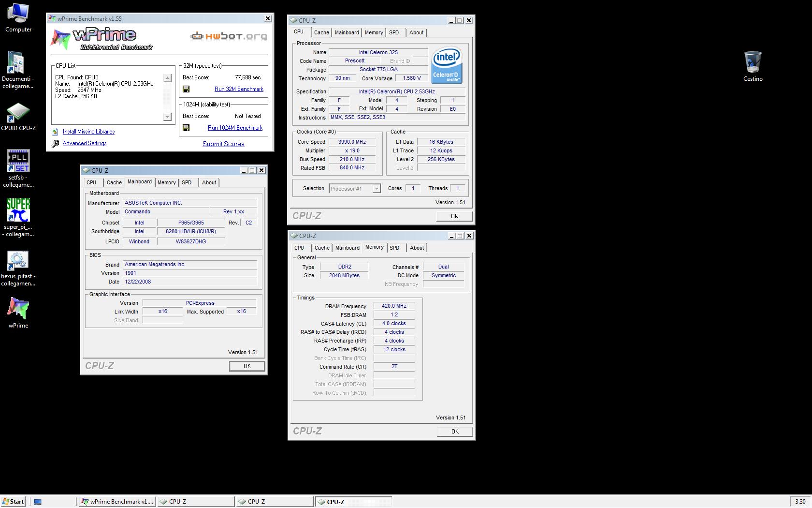Screen dimensions: 812x508
Task: Click the Install Missing Libraries icon
Action: click(x=55, y=132)
